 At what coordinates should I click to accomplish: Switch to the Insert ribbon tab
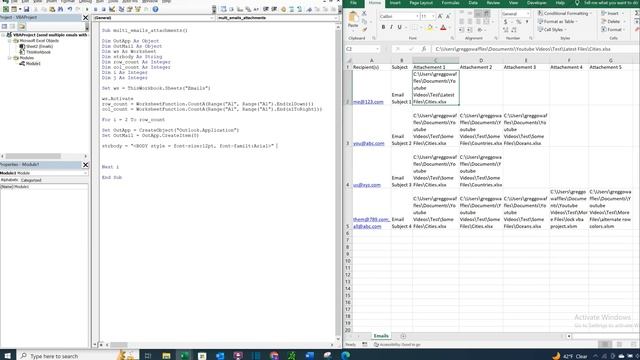(395, 3)
